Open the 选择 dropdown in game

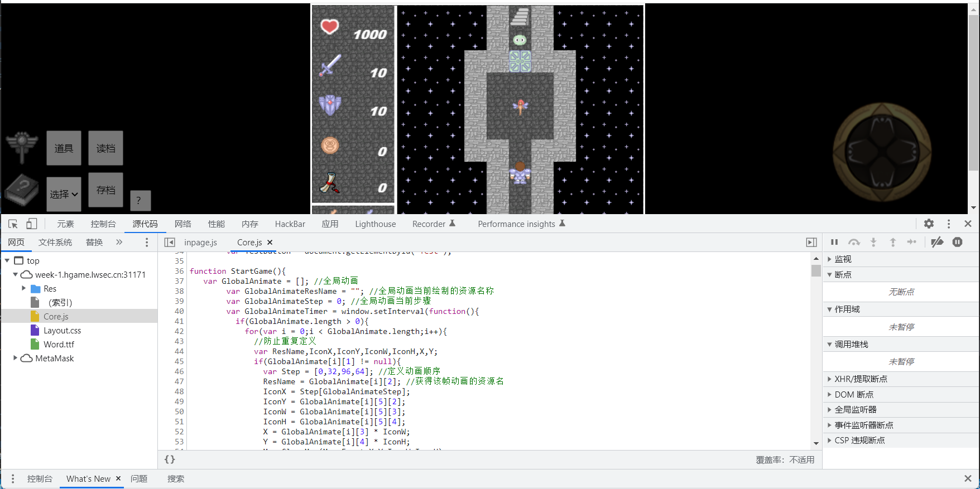(64, 194)
